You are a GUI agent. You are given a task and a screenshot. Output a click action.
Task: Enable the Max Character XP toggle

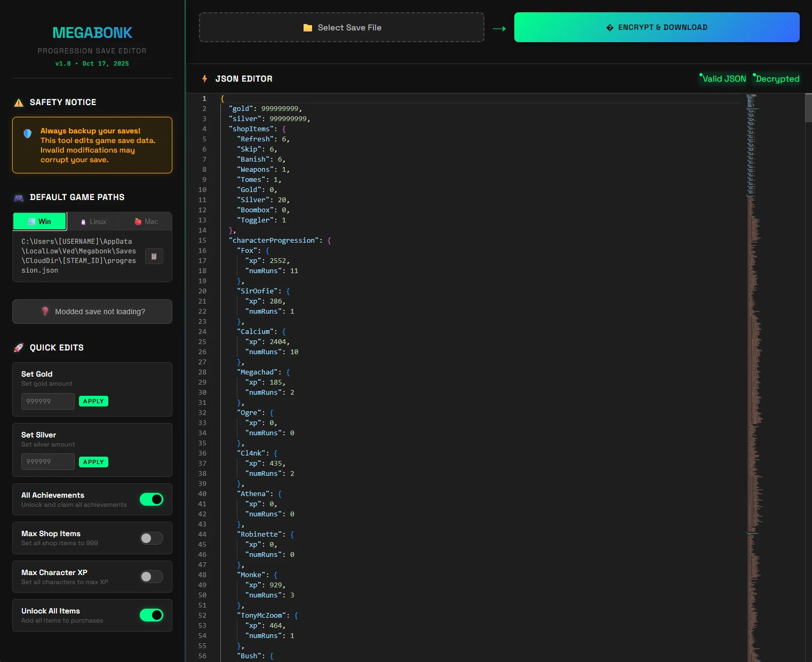(x=152, y=577)
